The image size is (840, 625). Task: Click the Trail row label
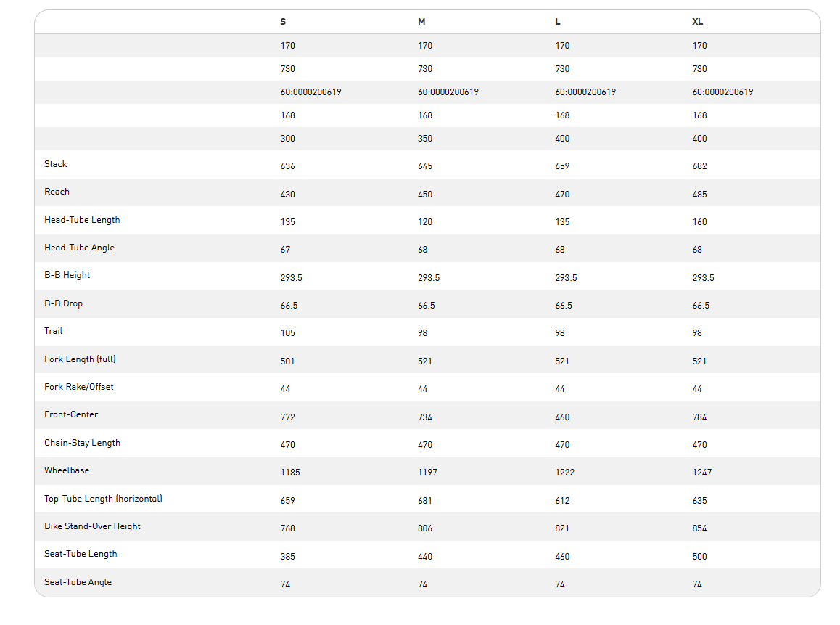(x=54, y=331)
